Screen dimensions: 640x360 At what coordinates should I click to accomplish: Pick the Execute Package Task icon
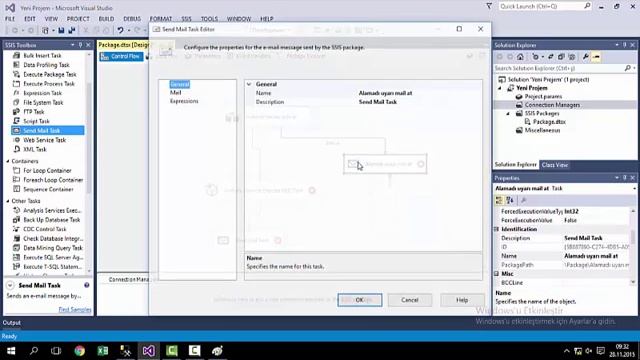[x=16, y=74]
